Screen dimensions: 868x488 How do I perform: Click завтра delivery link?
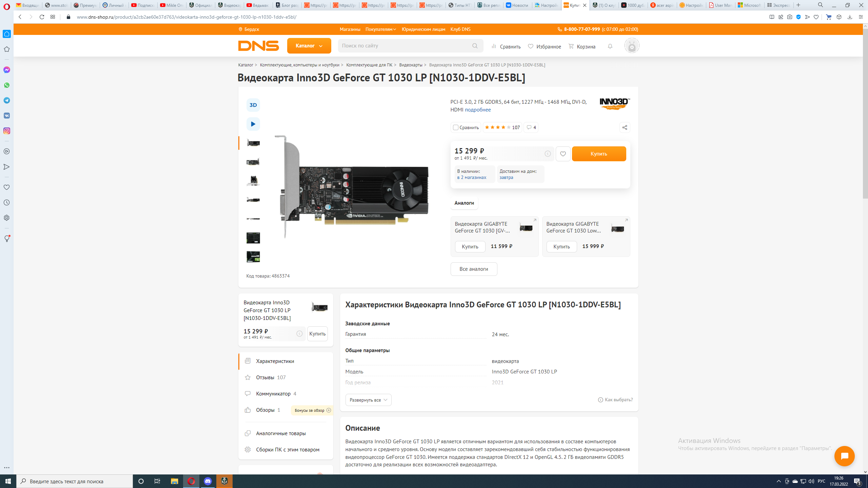506,178
